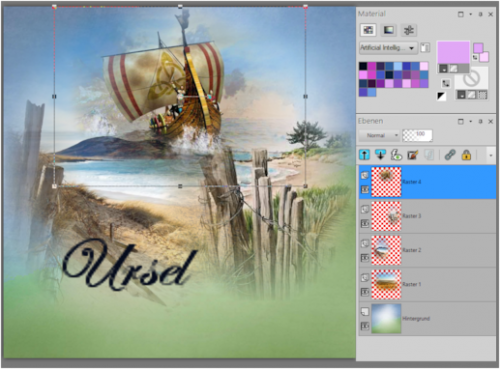Screen dimensions: 500x369
Task: Click the paintbrush edit-layer icon
Action: 413,155
